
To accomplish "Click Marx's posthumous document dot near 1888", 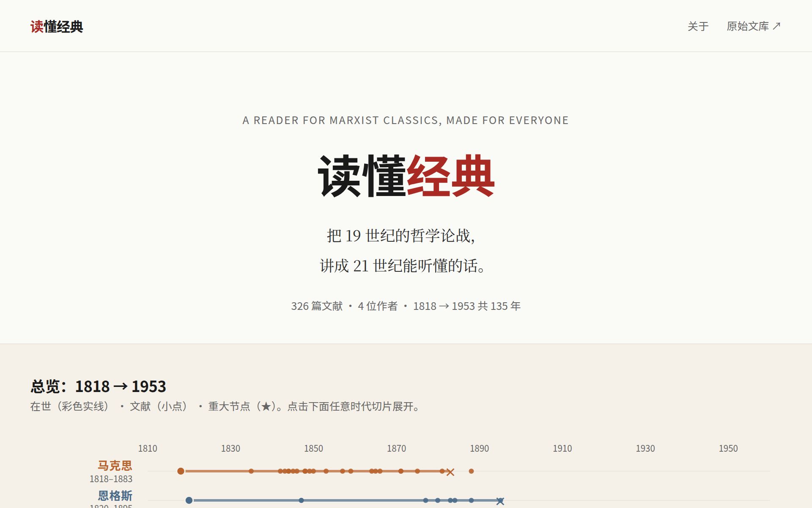I will click(x=471, y=471).
